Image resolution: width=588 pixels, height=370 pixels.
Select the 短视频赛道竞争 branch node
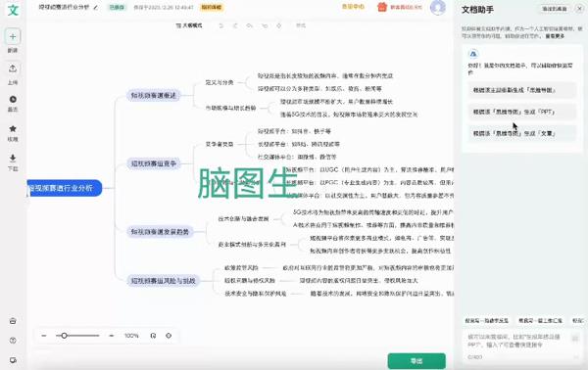coord(154,163)
